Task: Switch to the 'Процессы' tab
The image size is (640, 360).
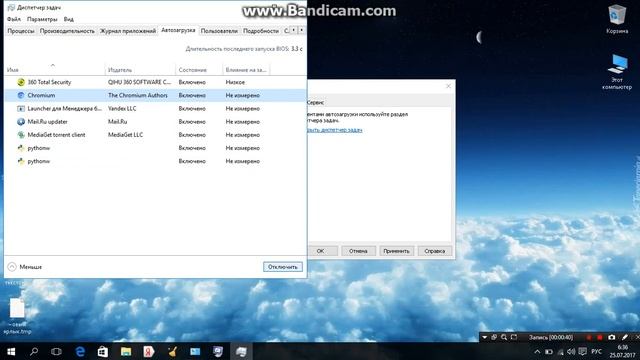Action: point(21,31)
